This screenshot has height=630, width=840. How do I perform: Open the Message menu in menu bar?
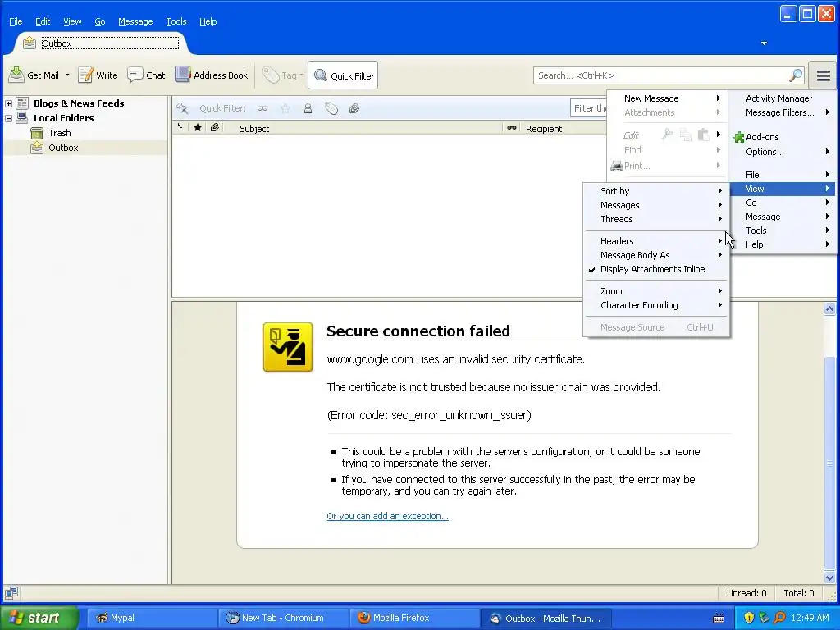[135, 21]
